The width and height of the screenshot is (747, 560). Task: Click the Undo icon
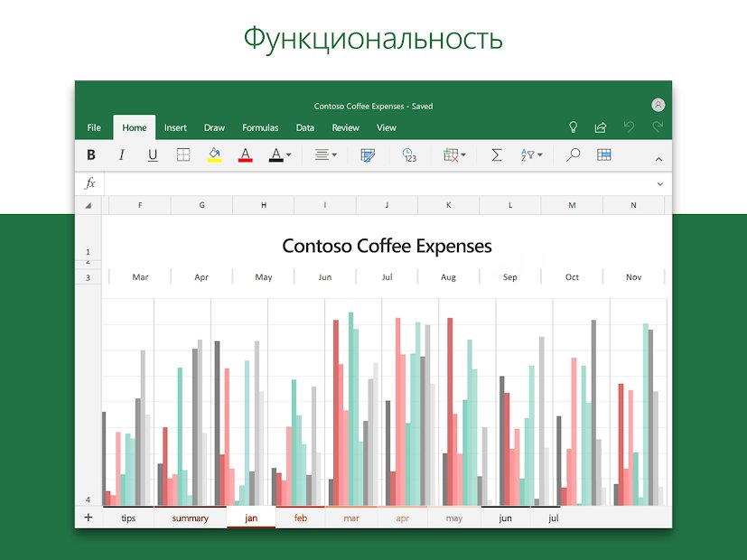click(x=630, y=127)
